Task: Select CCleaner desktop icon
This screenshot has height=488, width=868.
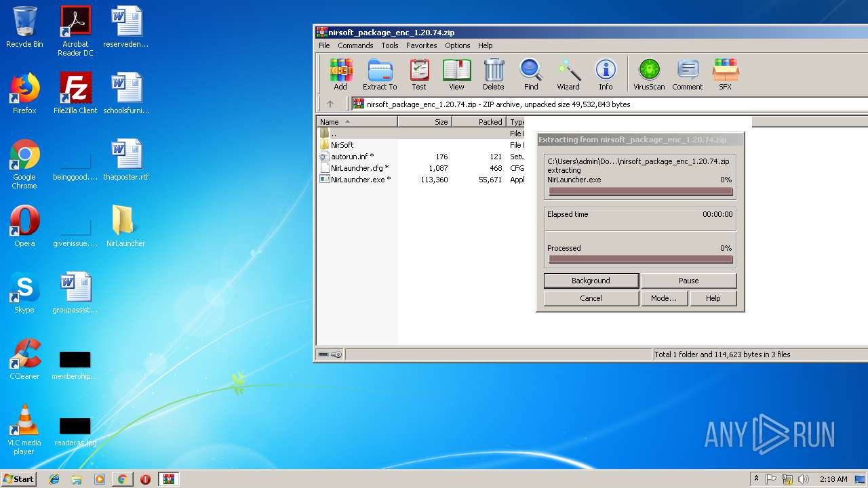Action: pos(24,359)
